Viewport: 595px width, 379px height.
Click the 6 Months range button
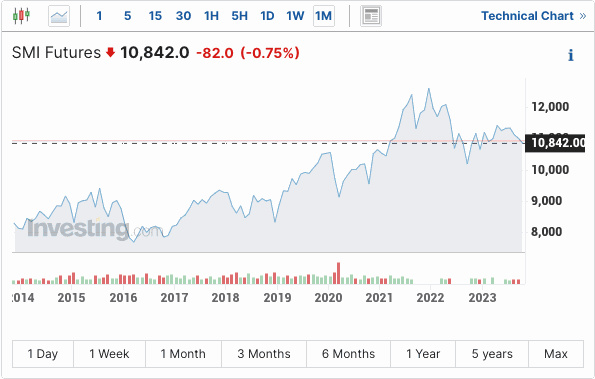[348, 354]
